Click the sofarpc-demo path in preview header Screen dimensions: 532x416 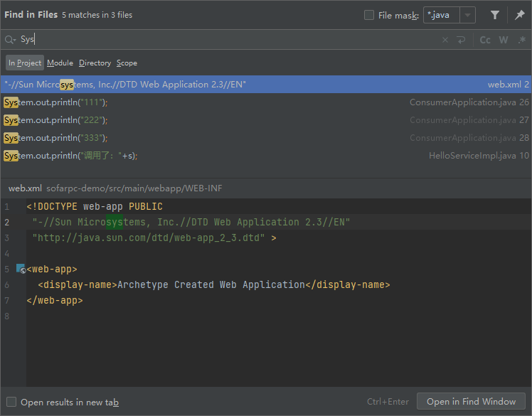point(134,188)
